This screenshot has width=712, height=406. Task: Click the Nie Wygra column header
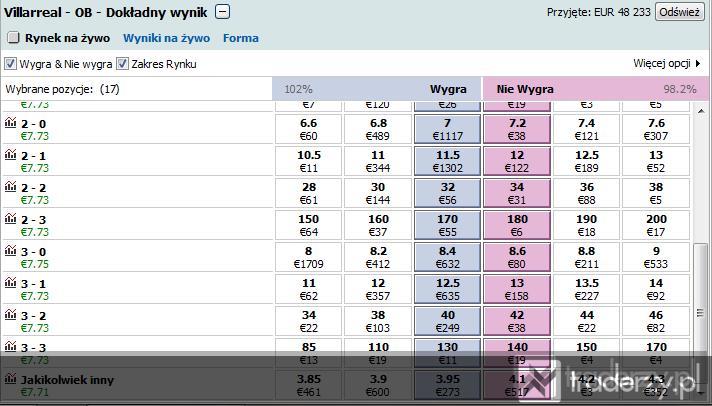click(x=525, y=89)
